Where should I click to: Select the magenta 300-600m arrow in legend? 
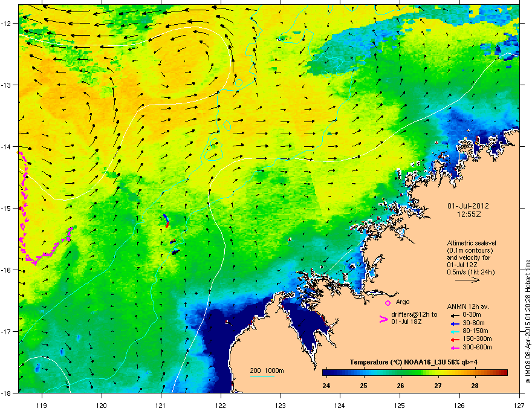pyautogui.click(x=454, y=348)
